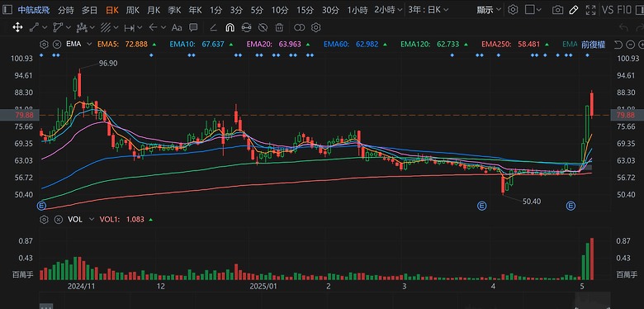Screen dimensions: 644x309
Task: Click the leftmost E event marker
Action: (41, 205)
